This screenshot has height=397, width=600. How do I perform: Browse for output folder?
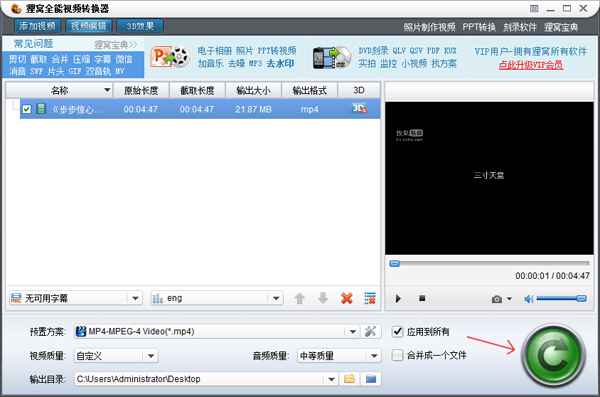point(349,379)
